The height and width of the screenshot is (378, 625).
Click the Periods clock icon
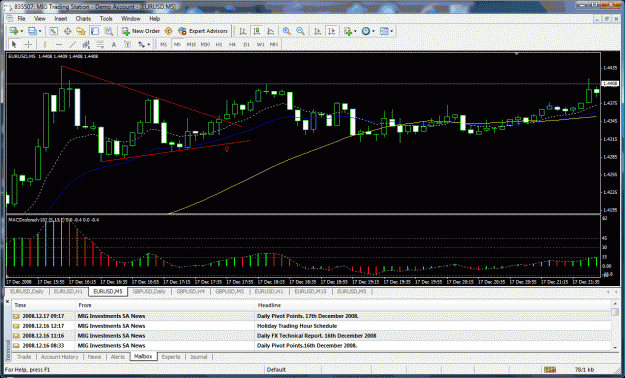366,31
